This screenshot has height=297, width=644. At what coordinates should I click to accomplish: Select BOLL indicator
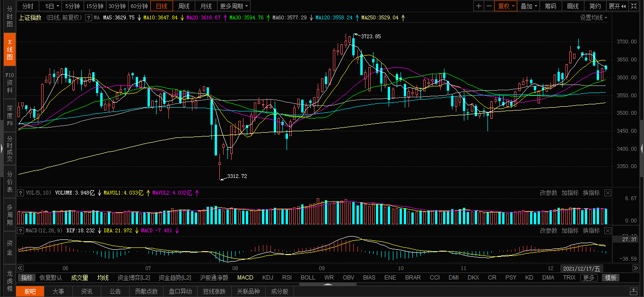(x=308, y=278)
